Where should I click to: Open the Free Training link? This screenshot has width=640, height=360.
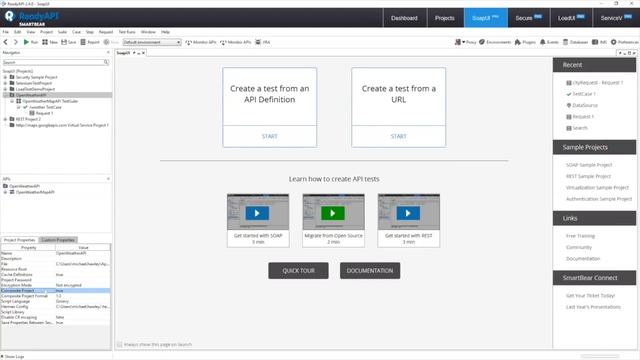(580, 236)
